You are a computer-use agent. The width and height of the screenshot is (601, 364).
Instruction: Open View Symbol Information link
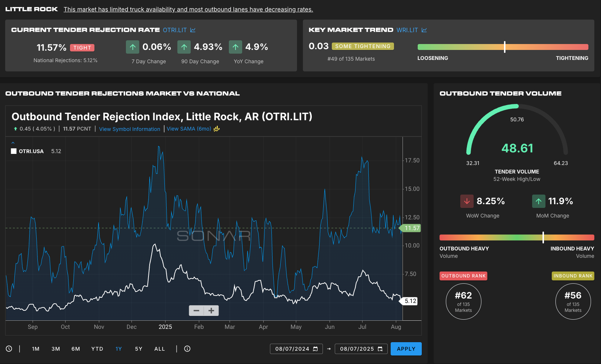click(x=130, y=129)
